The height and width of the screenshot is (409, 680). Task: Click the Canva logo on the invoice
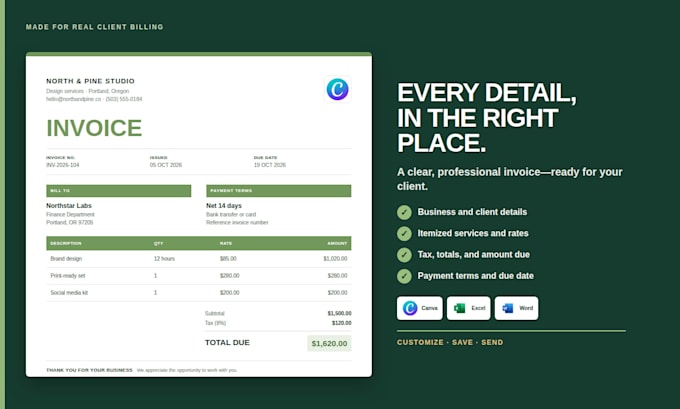[337, 89]
